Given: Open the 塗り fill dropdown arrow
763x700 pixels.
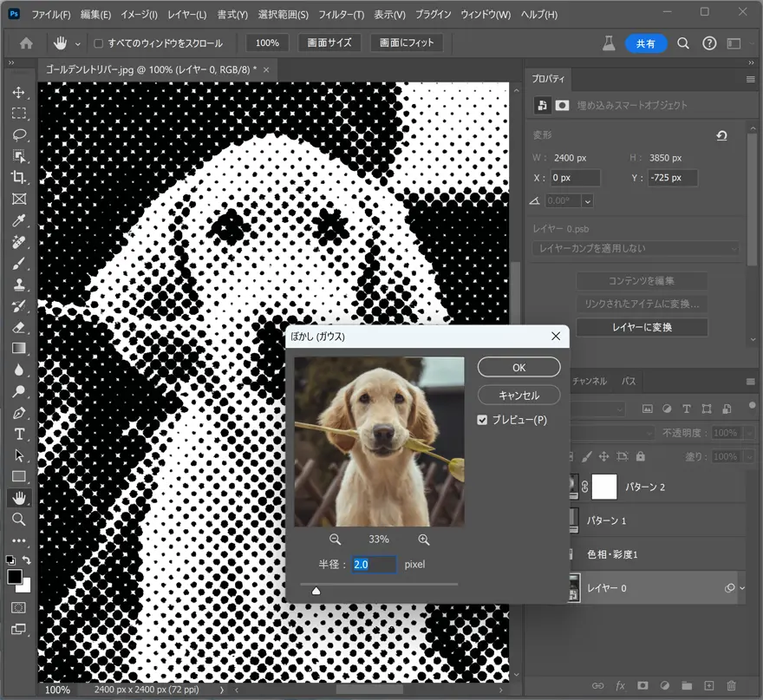Looking at the screenshot, I should tap(750, 456).
